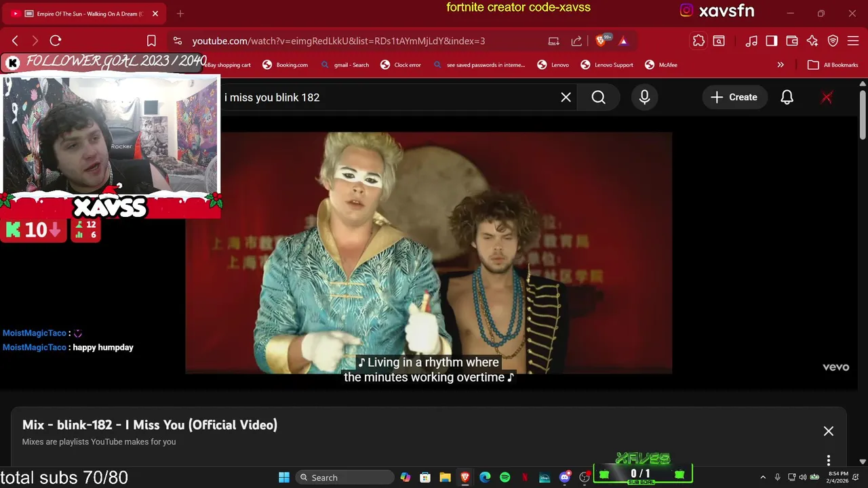Open Brave Shields lion icon
This screenshot has width=868, height=488.
tap(600, 41)
